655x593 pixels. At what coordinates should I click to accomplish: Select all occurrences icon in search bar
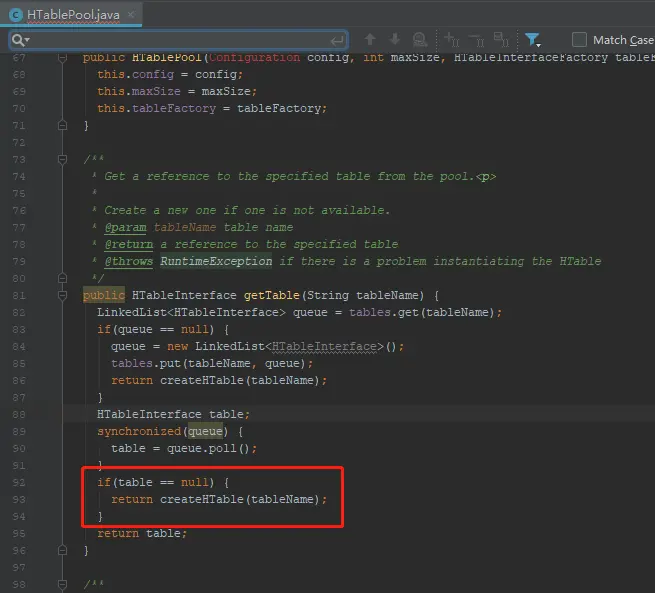pos(501,40)
